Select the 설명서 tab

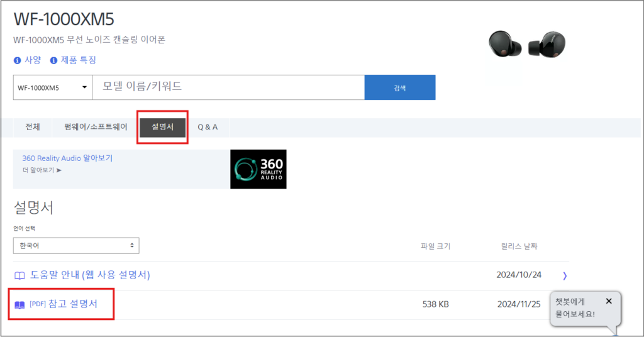[163, 127]
